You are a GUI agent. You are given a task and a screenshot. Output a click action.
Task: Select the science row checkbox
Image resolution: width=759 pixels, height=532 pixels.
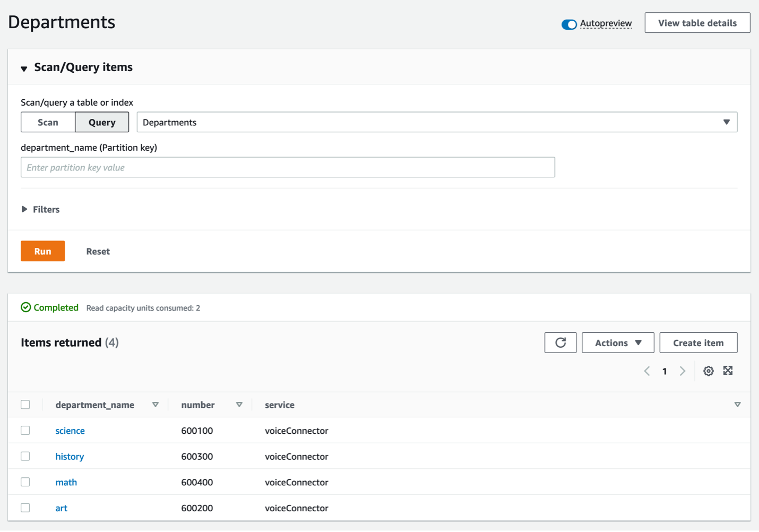pos(25,430)
